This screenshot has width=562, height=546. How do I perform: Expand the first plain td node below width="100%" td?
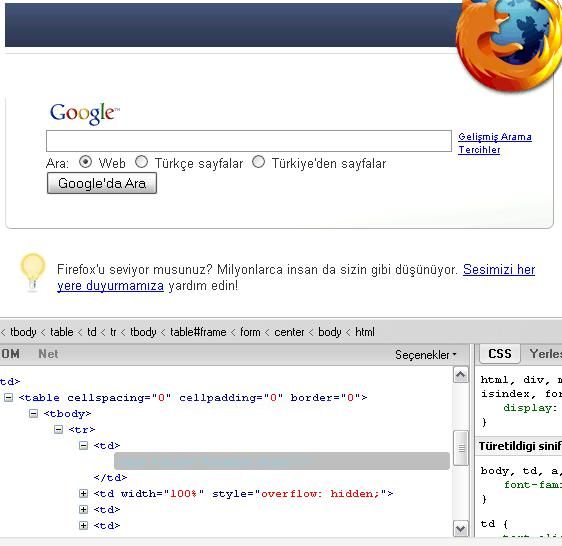(x=83, y=509)
